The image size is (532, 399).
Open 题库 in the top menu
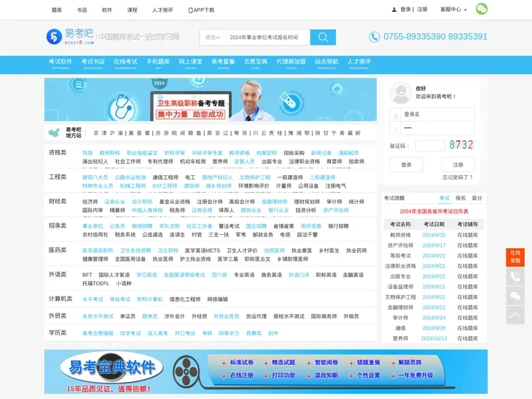pos(57,10)
